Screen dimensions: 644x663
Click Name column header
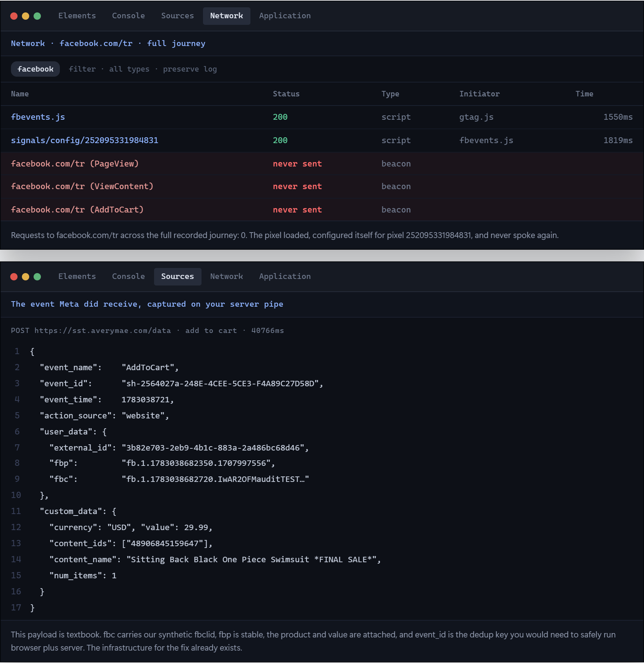coord(20,94)
